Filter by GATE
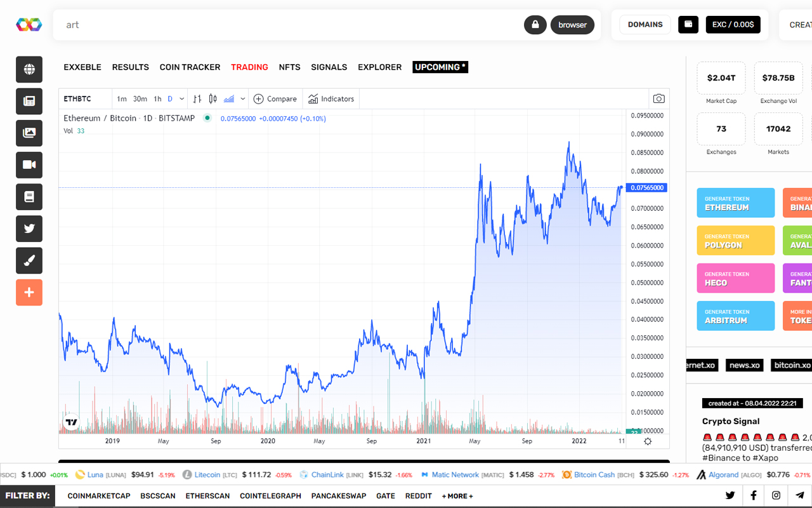The image size is (812, 508). point(386,496)
